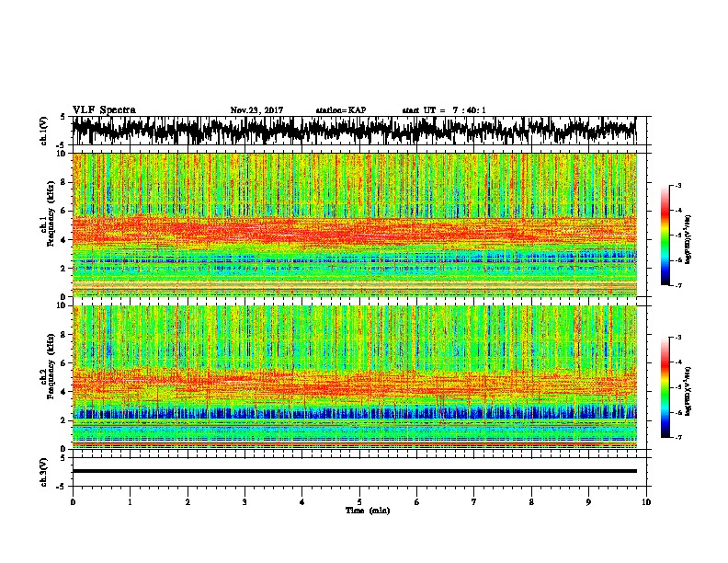Click the "ch.1(V)" axis label
728x563 pixels.
[x=43, y=131]
